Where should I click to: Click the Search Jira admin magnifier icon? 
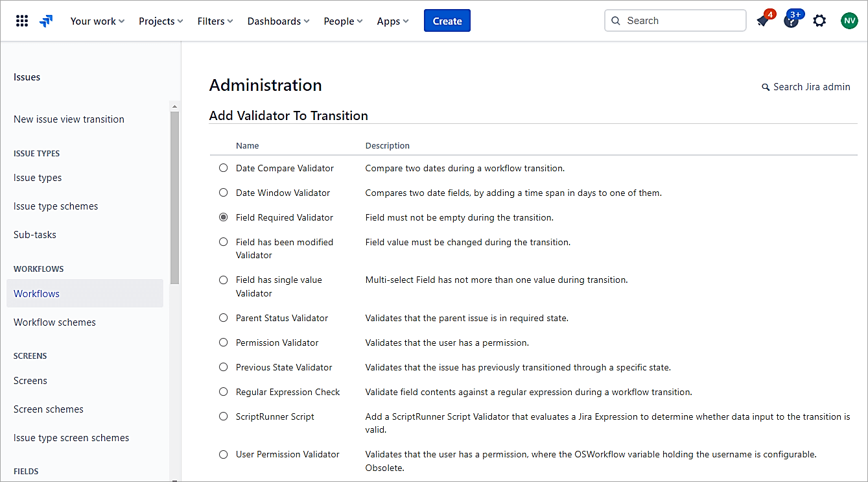(766, 87)
